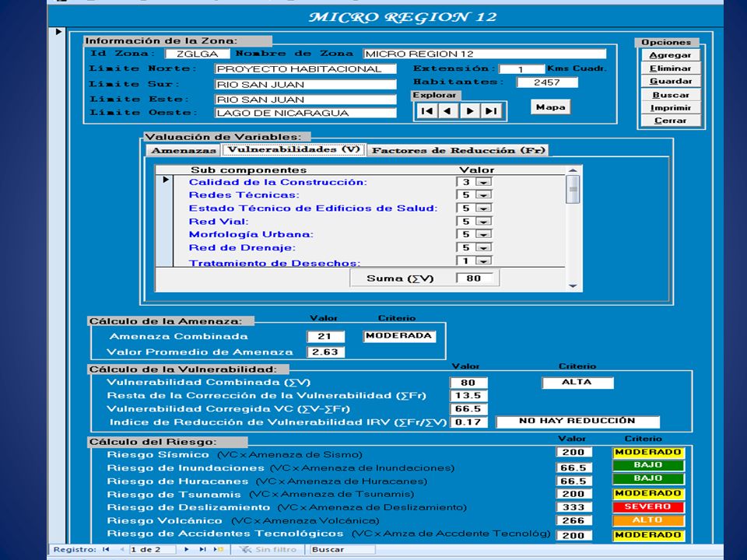
Task: Go to first record in Explorar
Action: (427, 111)
